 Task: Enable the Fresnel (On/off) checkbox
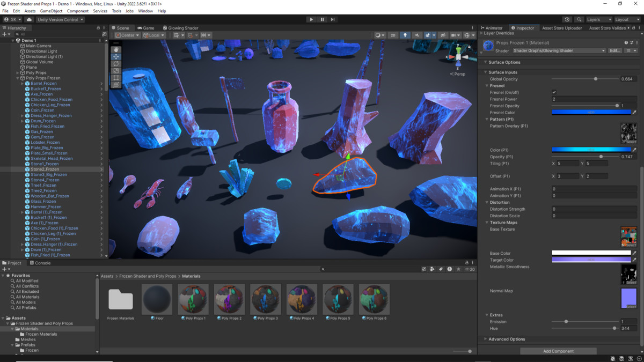point(555,92)
